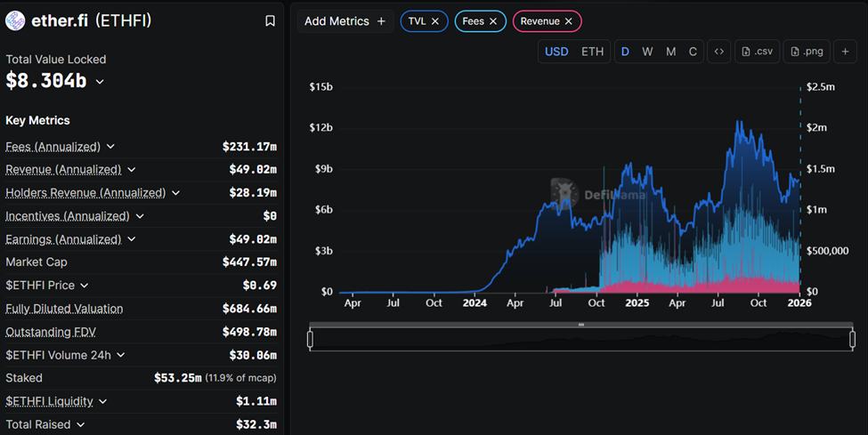Click the ether.fi logo icon
868x435 pixels.
pos(15,20)
